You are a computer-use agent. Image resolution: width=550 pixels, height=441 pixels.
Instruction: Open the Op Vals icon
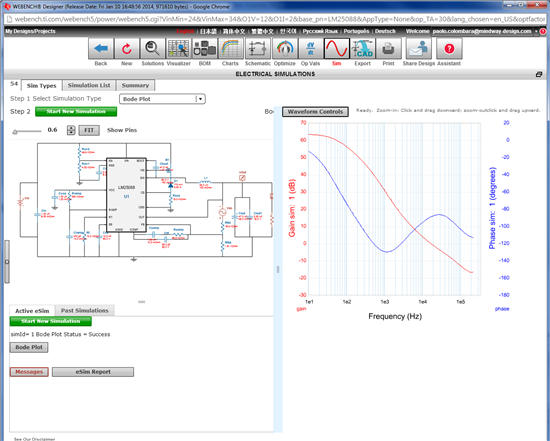310,49
